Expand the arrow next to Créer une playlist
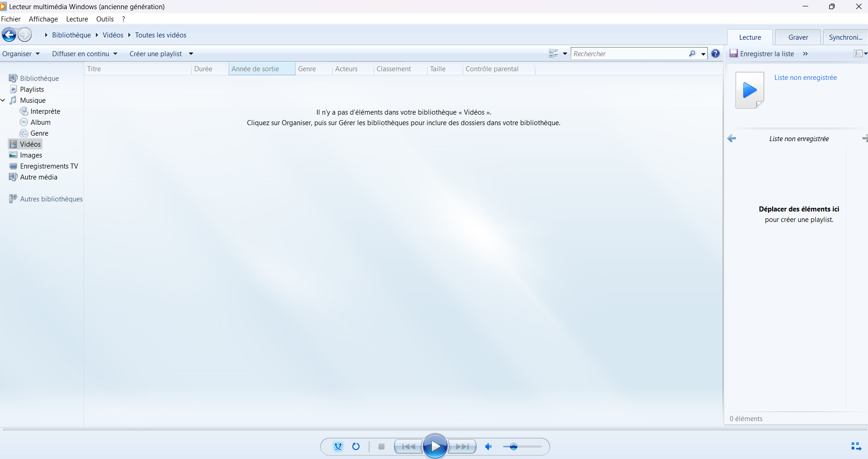The height and width of the screenshot is (459, 868). tap(191, 53)
